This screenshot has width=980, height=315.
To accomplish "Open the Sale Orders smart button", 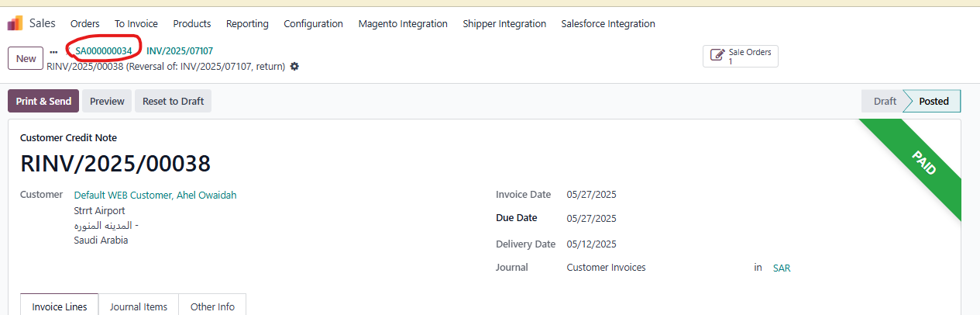I will [740, 56].
